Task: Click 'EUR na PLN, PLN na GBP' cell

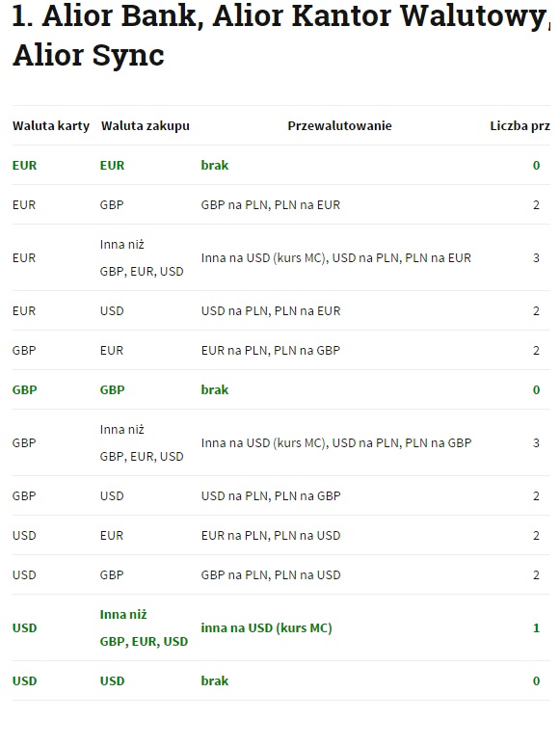Action: (270, 351)
